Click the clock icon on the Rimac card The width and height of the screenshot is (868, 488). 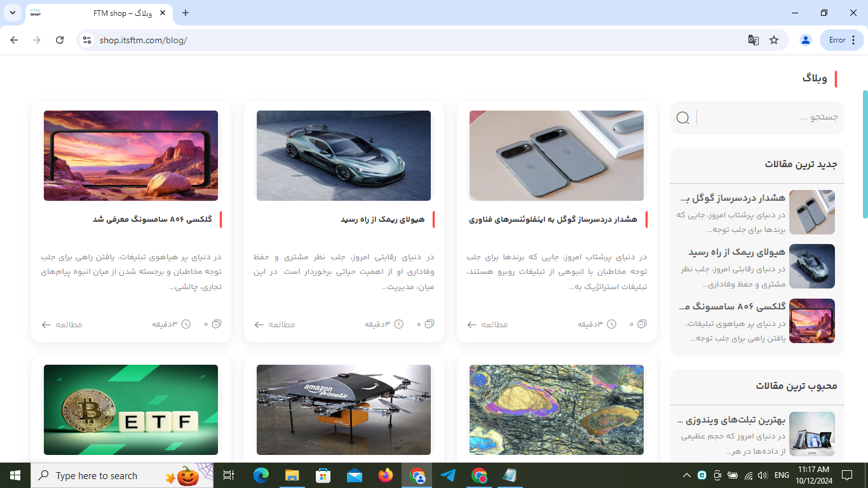click(398, 324)
